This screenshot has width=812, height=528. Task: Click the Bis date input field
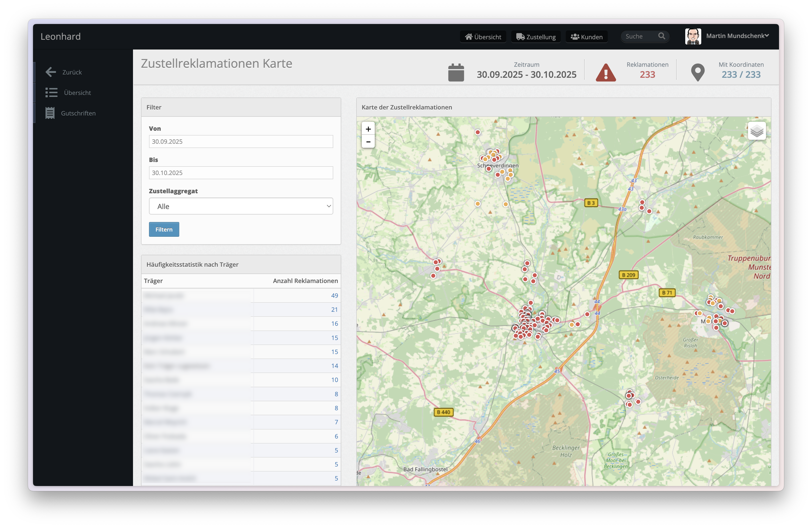pos(240,172)
